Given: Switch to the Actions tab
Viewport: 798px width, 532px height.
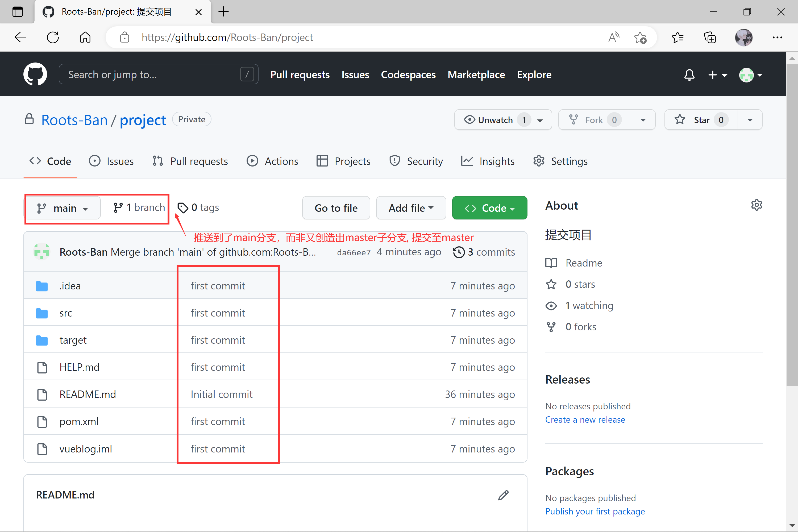Looking at the screenshot, I should coord(272,161).
